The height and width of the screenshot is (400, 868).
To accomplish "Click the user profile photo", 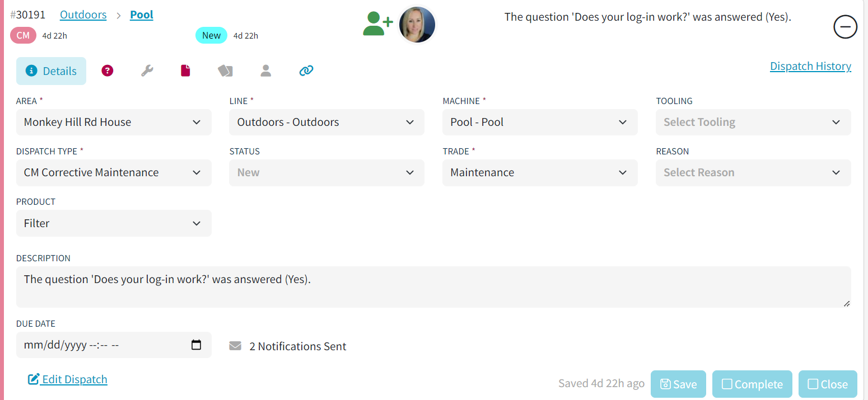I will click(x=417, y=25).
